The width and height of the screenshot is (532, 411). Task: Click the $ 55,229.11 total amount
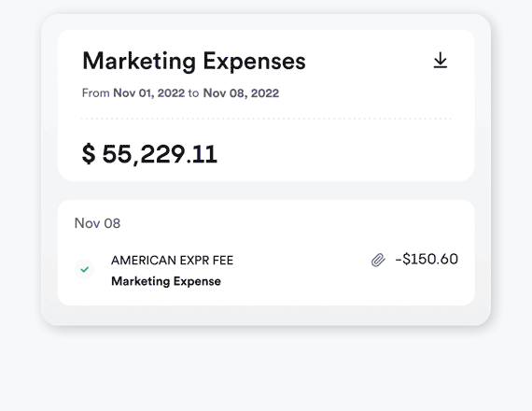click(149, 154)
